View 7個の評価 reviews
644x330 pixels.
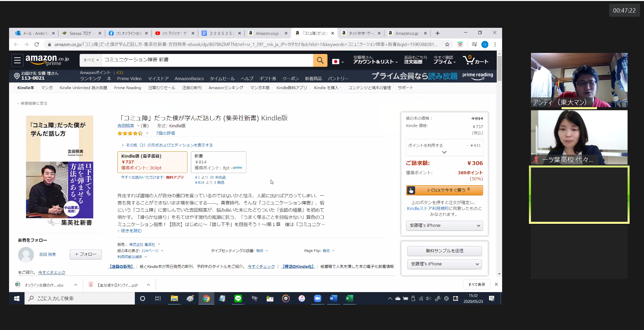(165, 133)
